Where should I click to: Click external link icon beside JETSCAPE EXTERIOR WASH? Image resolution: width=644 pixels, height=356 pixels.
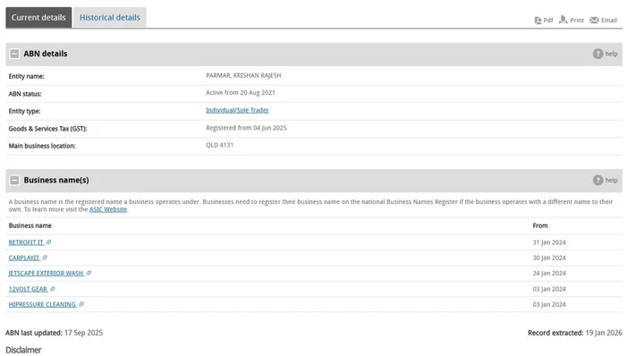89,273
